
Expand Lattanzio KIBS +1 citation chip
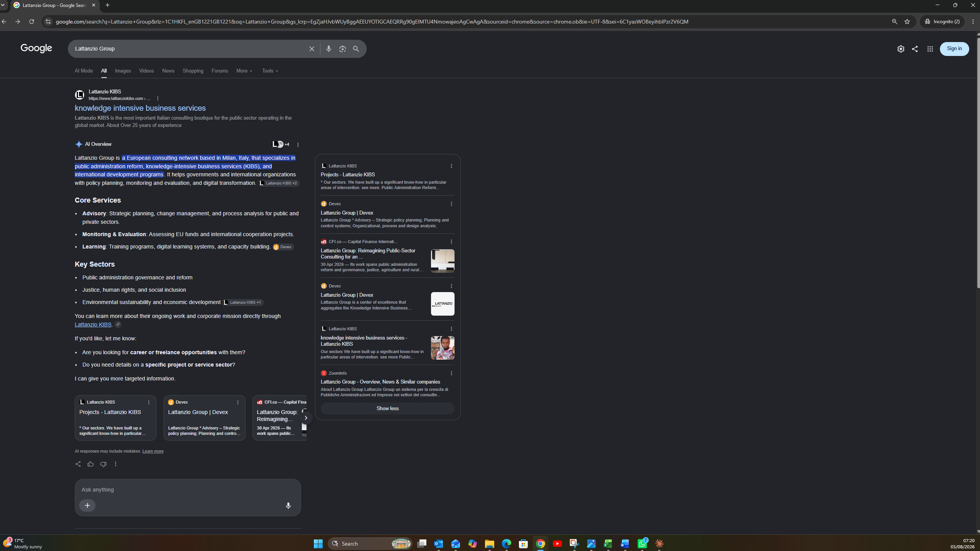[243, 303]
